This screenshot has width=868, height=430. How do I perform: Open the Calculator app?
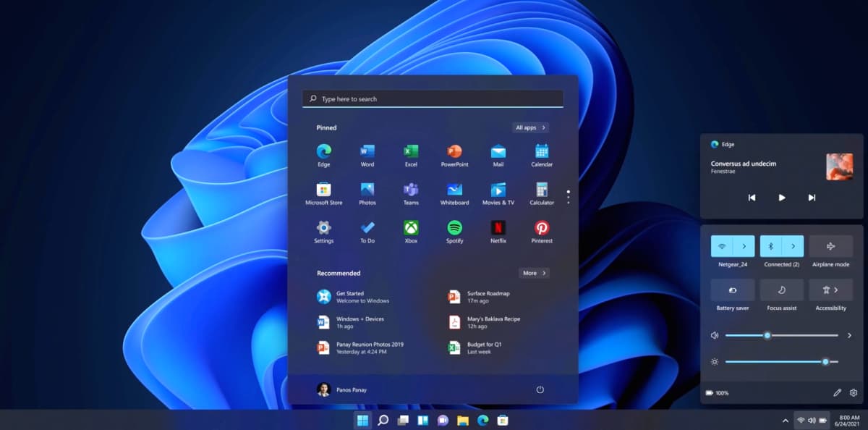(x=542, y=193)
